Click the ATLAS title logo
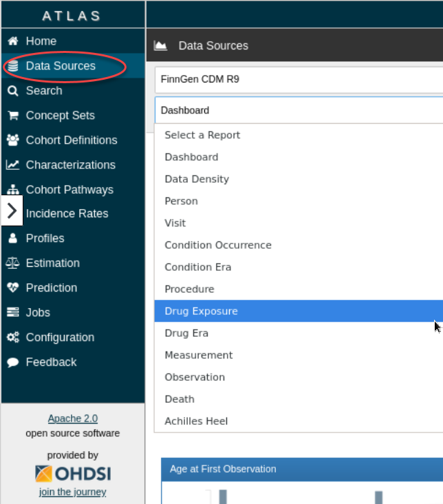The height and width of the screenshot is (504, 443). pos(72,16)
